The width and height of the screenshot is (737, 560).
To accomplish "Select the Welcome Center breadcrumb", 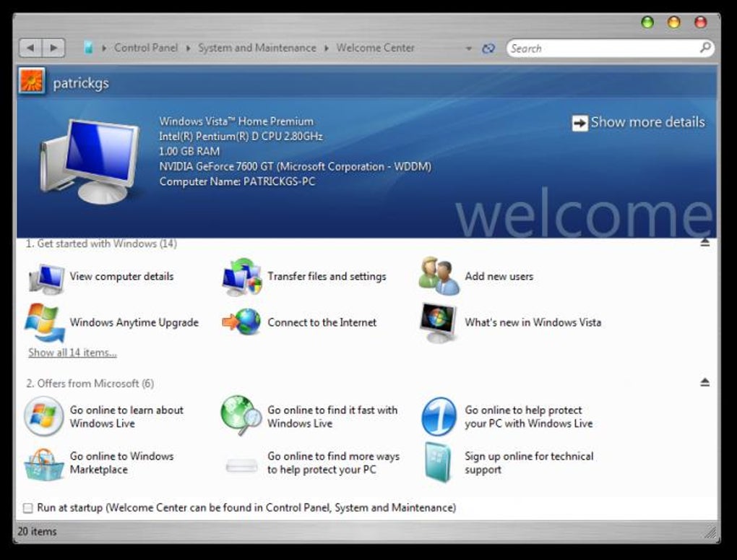I will (x=375, y=48).
